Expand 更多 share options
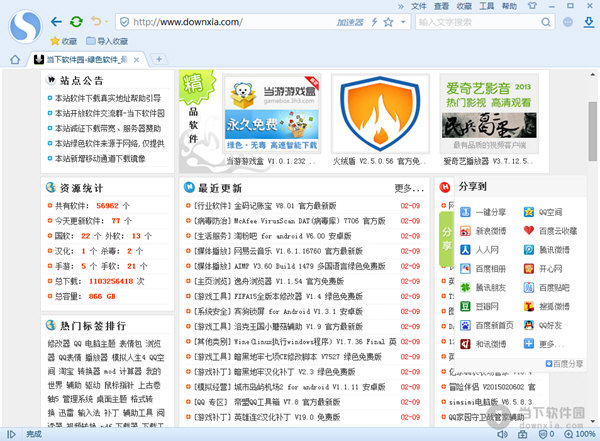The image size is (600, 441). 544,344
